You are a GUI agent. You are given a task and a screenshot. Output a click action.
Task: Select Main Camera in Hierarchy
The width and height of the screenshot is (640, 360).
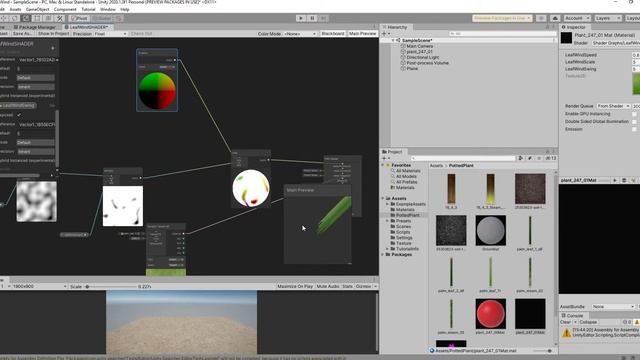pyautogui.click(x=420, y=46)
